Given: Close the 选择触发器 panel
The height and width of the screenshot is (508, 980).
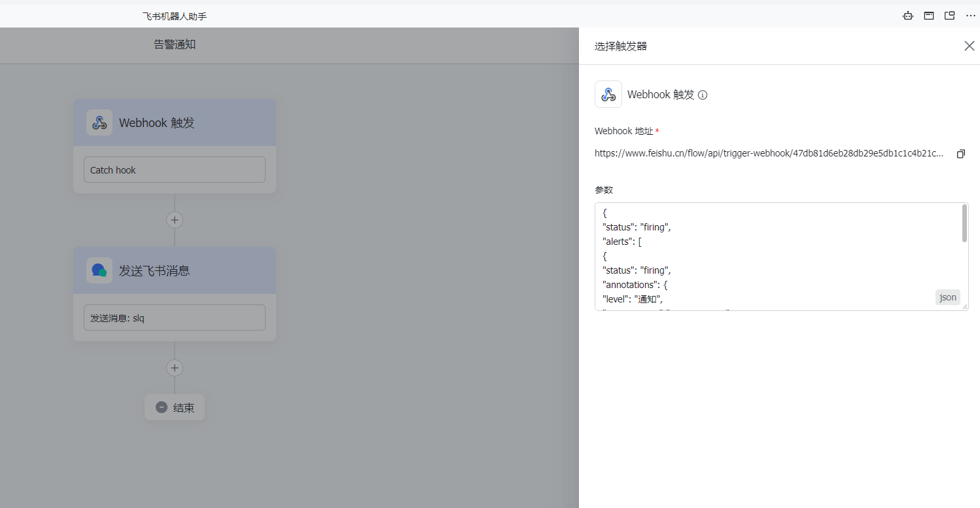Looking at the screenshot, I should (970, 46).
